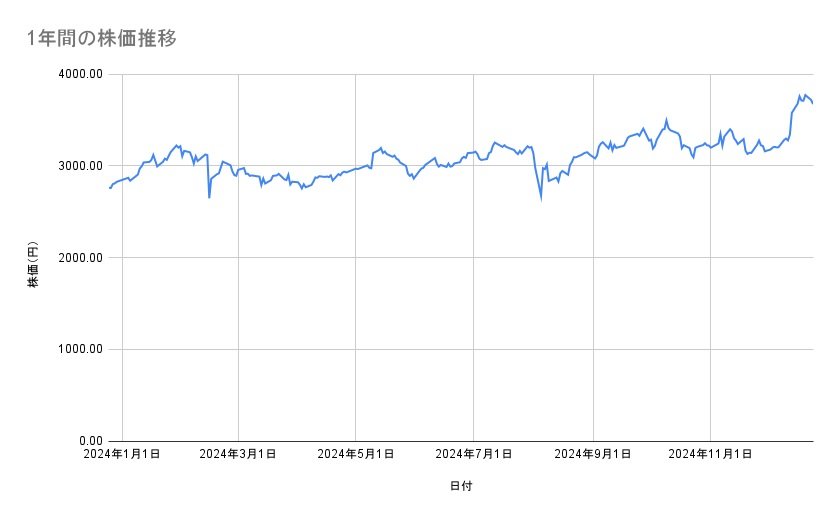839x519 pixels.
Task: Click the chart title 1年間の株価推移
Action: coord(103,39)
